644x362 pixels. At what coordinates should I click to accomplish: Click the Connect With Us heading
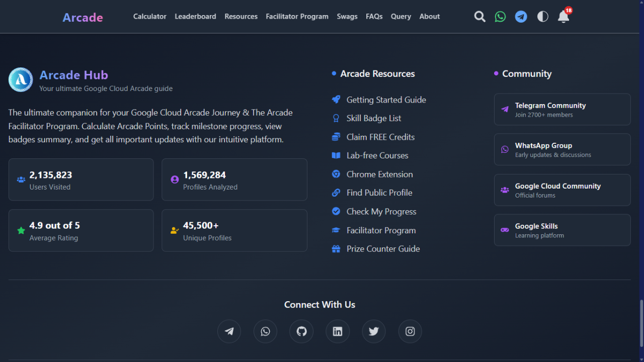point(319,305)
